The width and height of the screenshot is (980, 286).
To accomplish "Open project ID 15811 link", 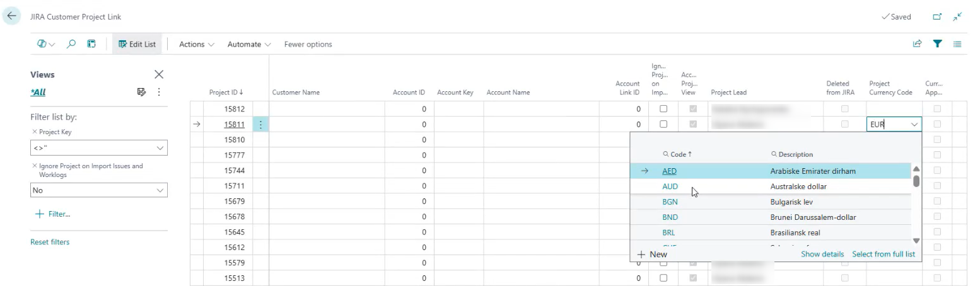I will pos(235,125).
